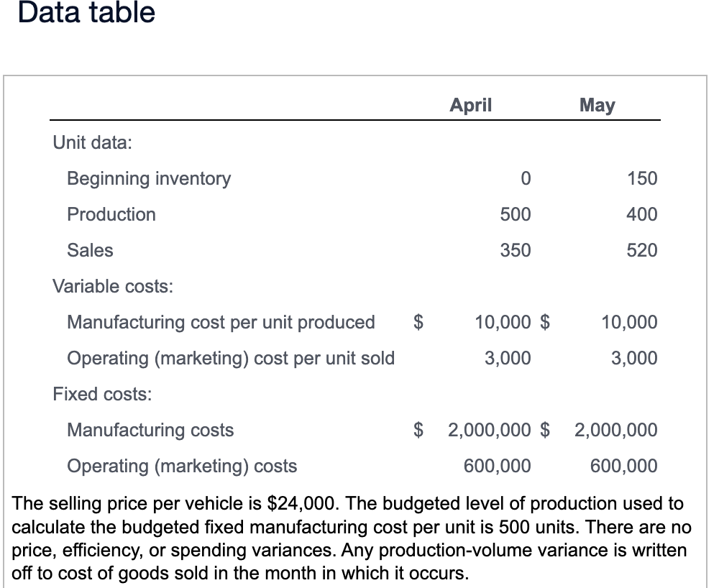The image size is (719, 588).
Task: Click fixed 'Operating (marketing) costs' label
Action: coord(182,466)
